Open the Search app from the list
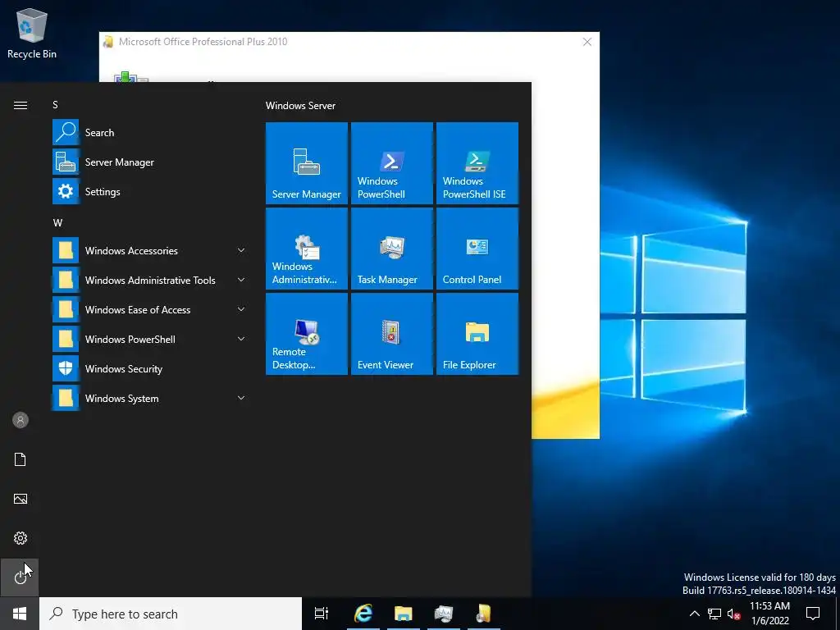This screenshot has width=840, height=630. pyautogui.click(x=150, y=132)
